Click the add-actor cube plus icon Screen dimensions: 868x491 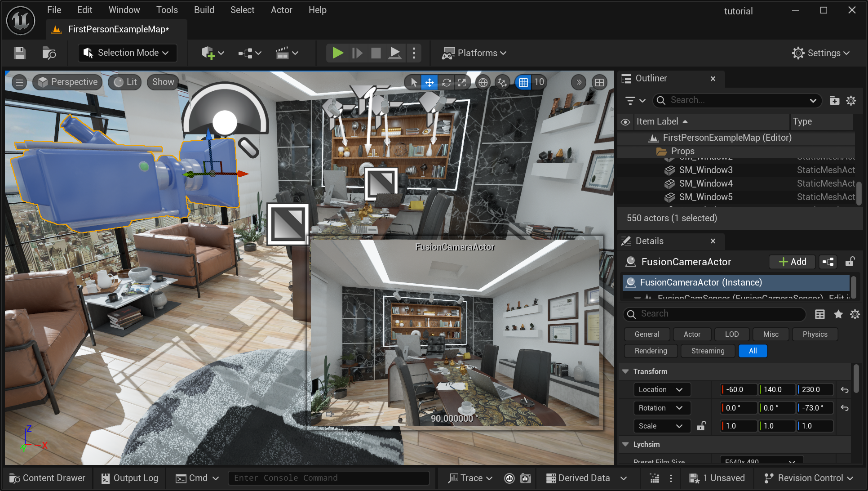point(212,53)
